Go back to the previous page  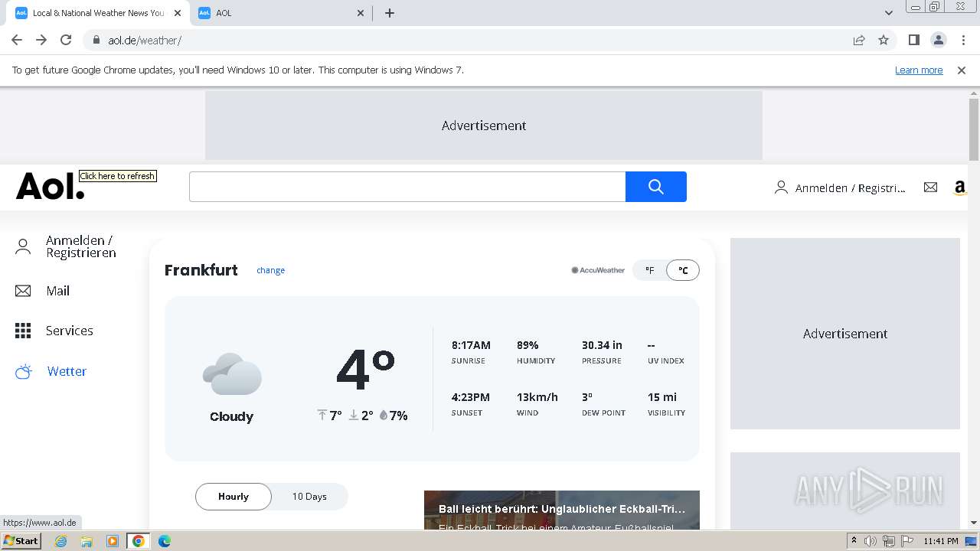[17, 41]
